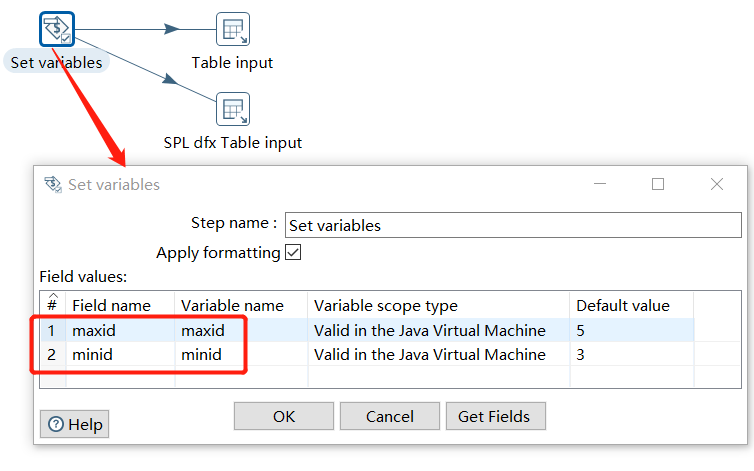Click the Help question mark icon
This screenshot has height=471, width=754.
[x=56, y=424]
